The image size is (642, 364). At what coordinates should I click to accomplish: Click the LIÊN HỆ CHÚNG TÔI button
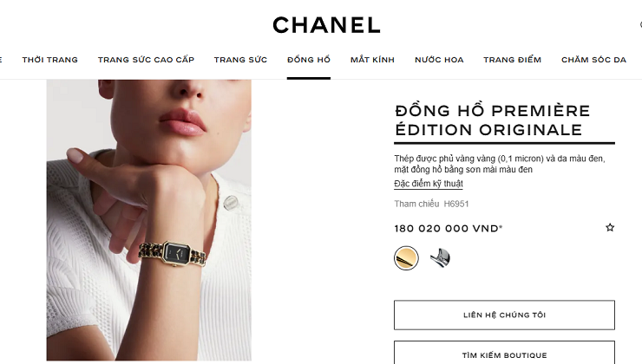tap(504, 315)
